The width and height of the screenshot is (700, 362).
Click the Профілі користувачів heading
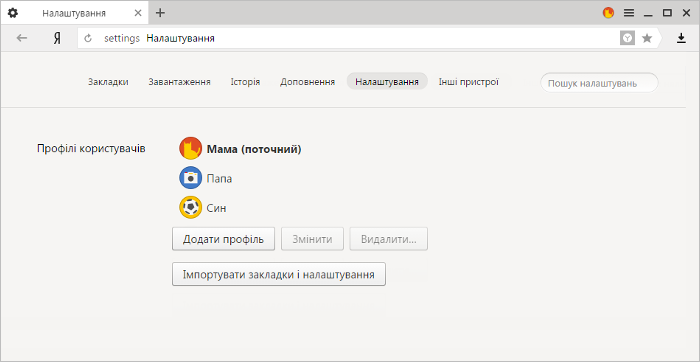pos(91,149)
